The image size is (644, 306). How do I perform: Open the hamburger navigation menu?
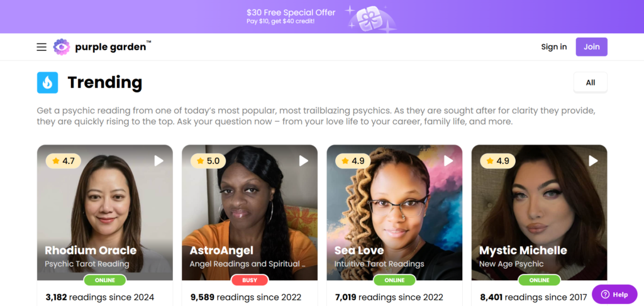tap(42, 47)
